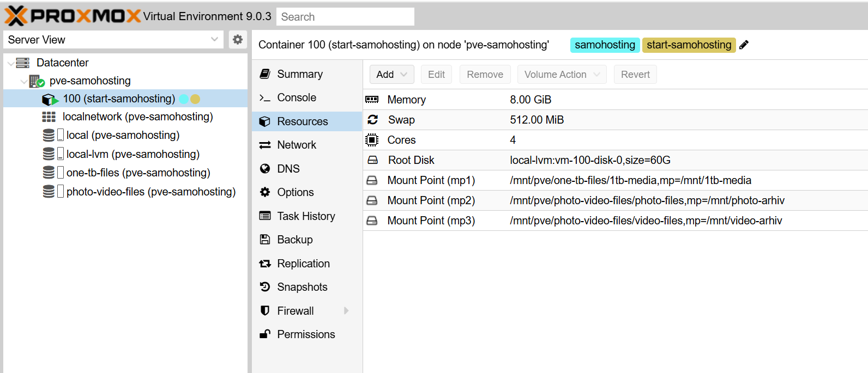Click the pencil icon to edit tags
The image size is (868, 373).
coord(744,45)
